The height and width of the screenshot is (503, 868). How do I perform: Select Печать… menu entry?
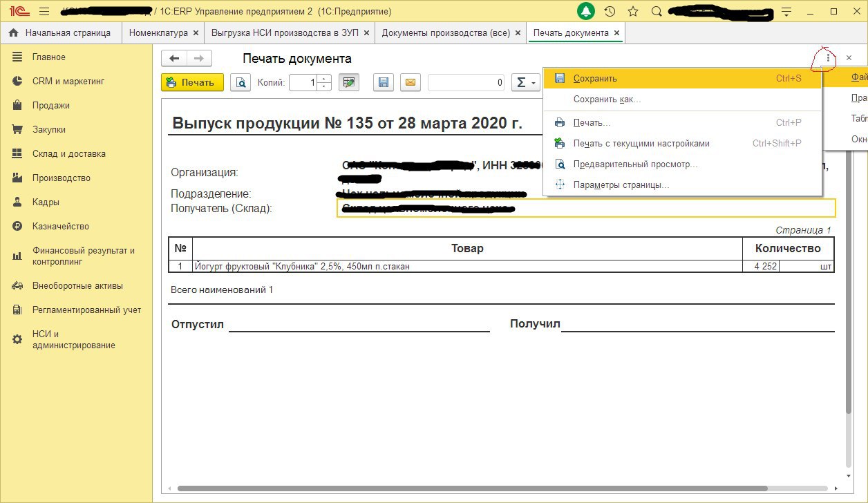682,123
